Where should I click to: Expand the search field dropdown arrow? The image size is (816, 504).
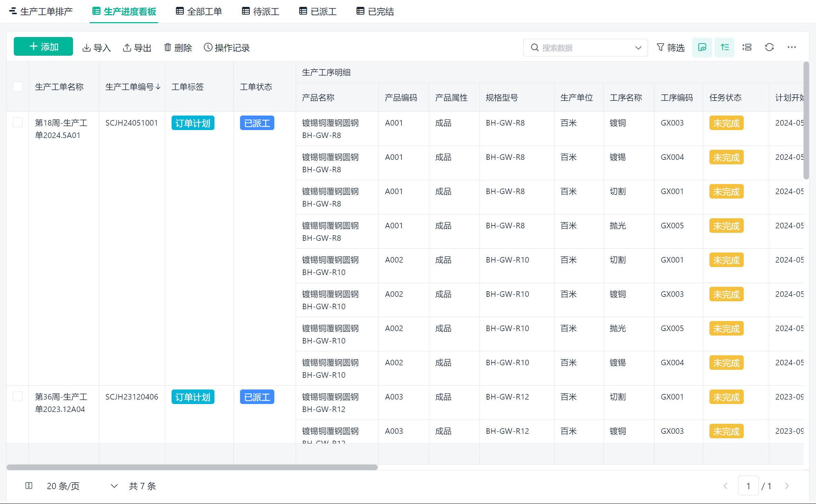click(x=638, y=48)
